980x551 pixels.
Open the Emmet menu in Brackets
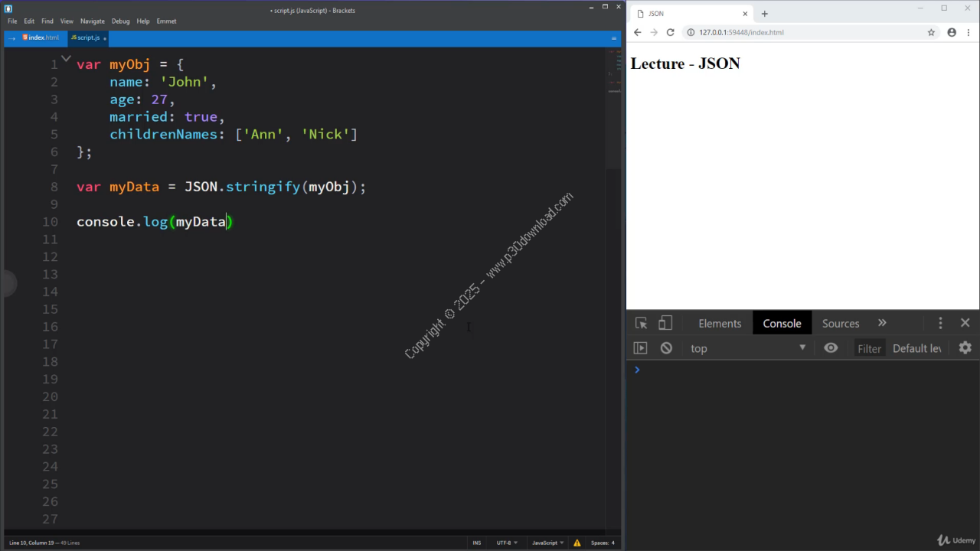point(166,21)
